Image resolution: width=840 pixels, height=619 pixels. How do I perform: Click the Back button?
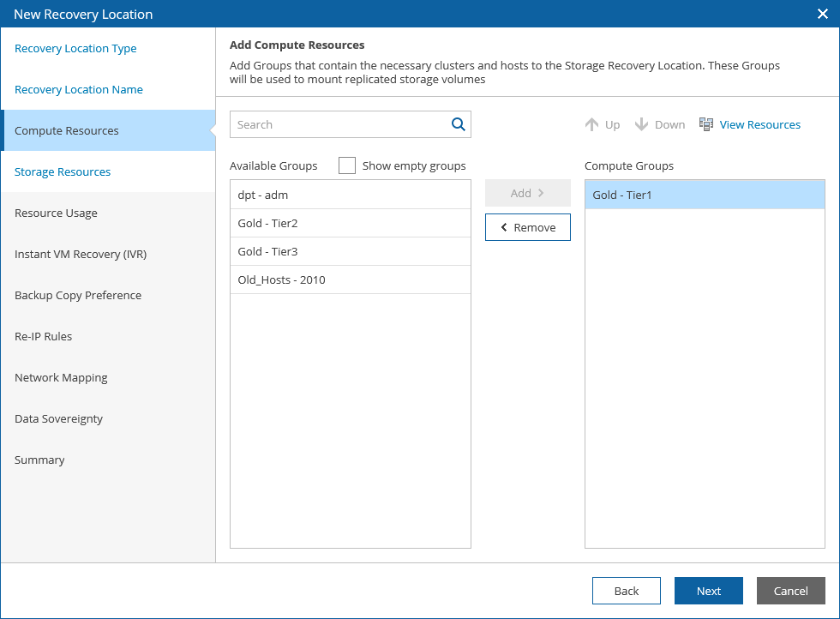(627, 591)
